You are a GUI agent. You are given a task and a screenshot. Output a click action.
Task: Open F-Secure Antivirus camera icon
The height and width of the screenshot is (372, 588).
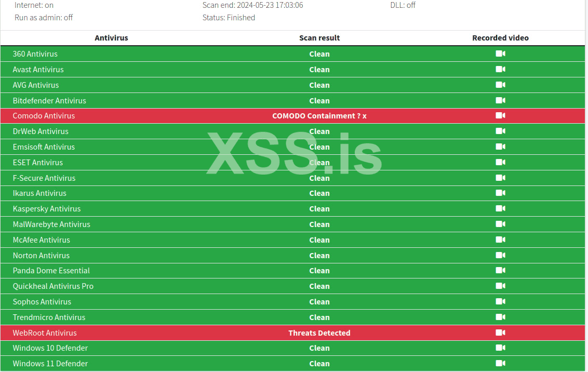point(500,178)
